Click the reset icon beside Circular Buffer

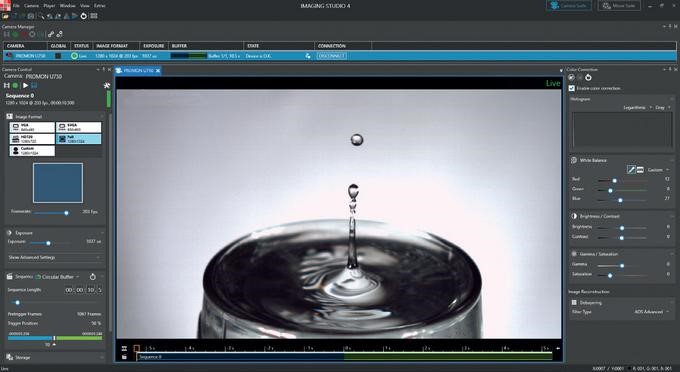coord(92,277)
